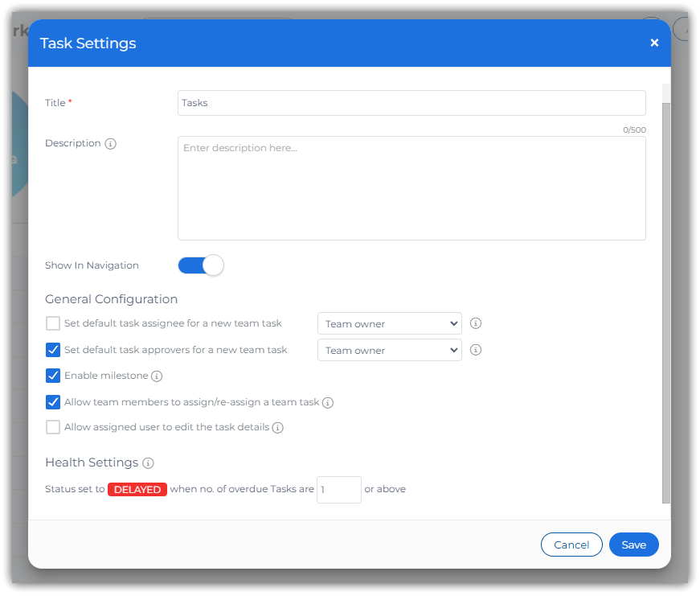Uncheck Set default task approvers checkbox
The image size is (700, 596).
[53, 350]
